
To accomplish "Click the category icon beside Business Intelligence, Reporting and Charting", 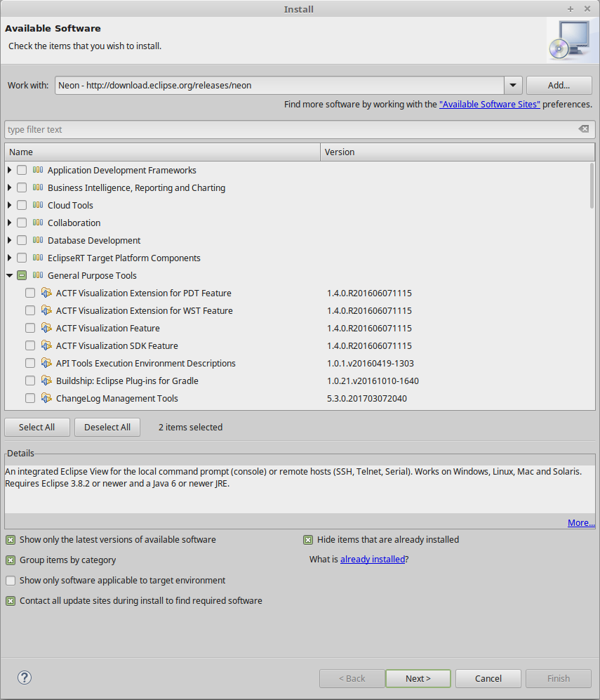I will tap(38, 187).
